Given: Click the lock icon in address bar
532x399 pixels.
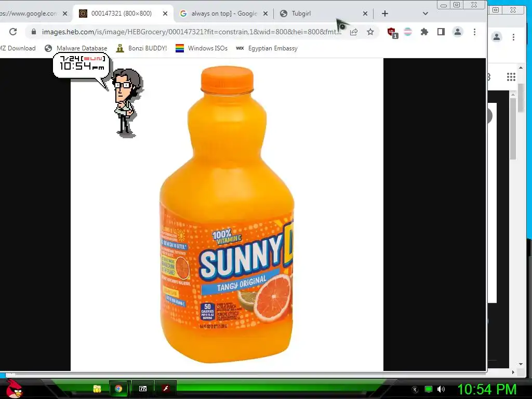Looking at the screenshot, I should point(33,32).
